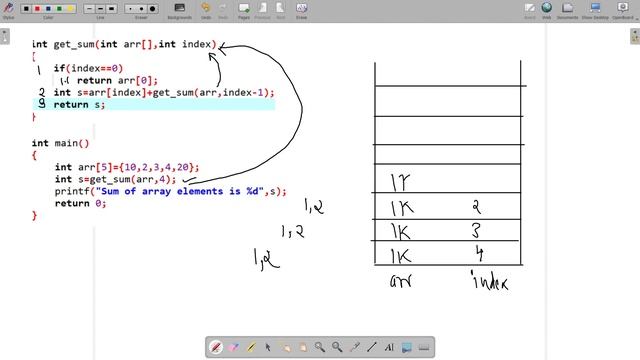
Task: Open the OpenBoard menu
Action: pos(623,10)
